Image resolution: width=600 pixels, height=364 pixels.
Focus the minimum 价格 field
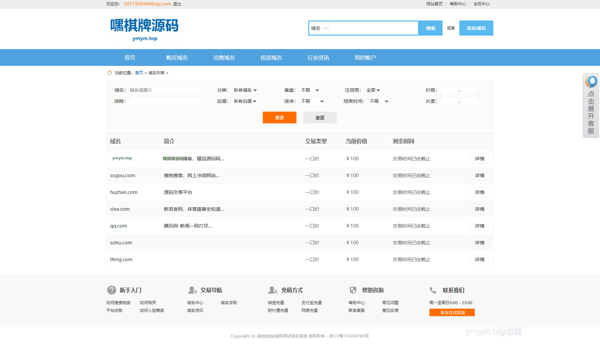click(x=449, y=90)
